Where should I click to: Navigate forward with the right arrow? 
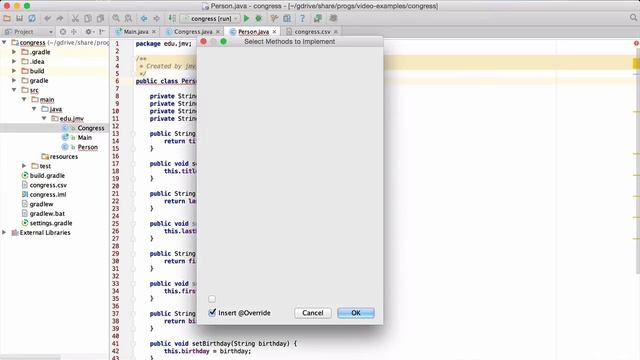tap(156, 18)
